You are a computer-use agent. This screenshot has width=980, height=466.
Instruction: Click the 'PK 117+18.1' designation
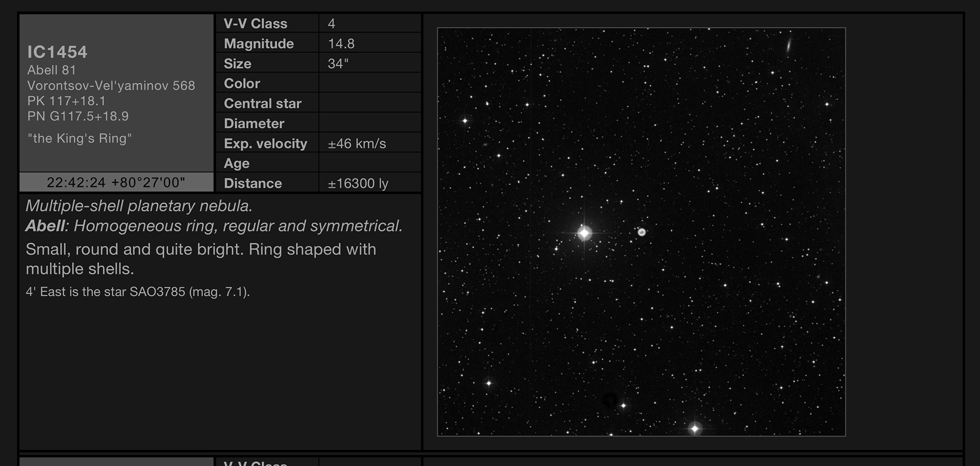click(x=66, y=101)
